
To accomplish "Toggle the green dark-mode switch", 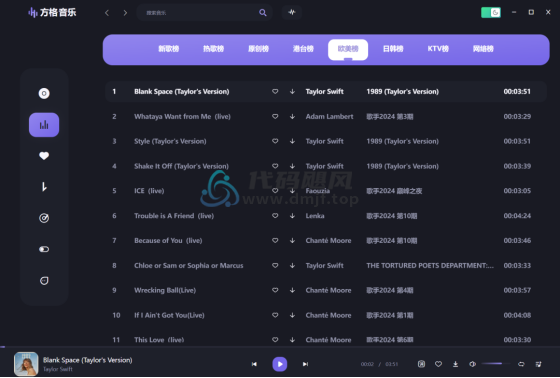I will tap(491, 13).
